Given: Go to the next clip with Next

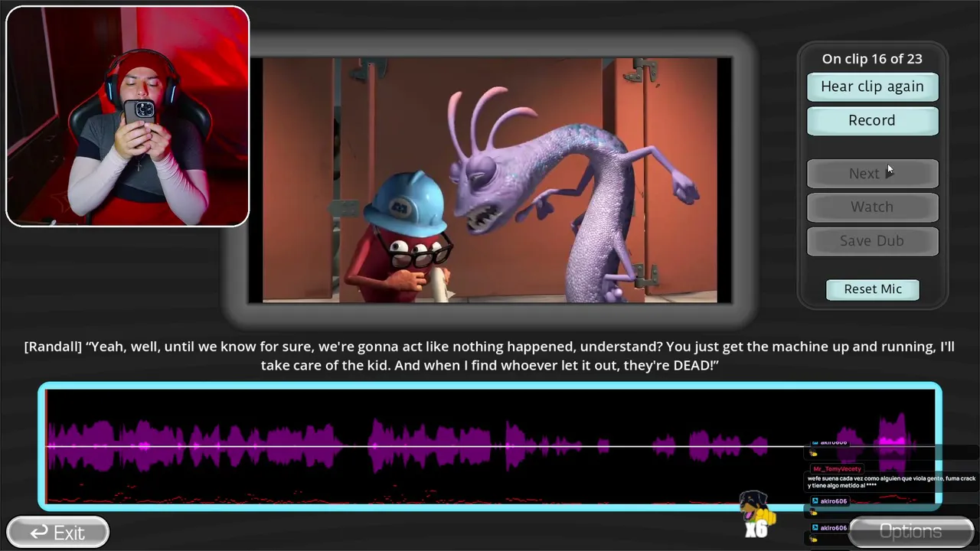Looking at the screenshot, I should tap(872, 174).
